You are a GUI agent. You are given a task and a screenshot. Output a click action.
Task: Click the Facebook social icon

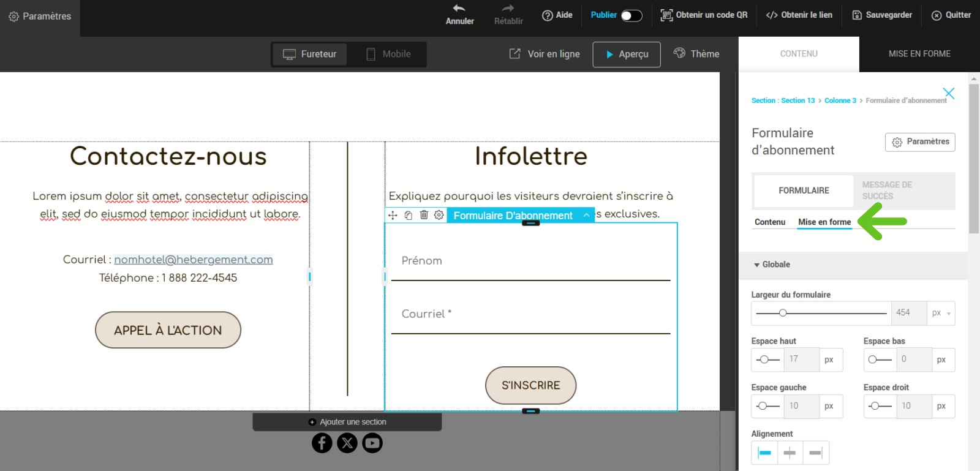click(x=322, y=443)
